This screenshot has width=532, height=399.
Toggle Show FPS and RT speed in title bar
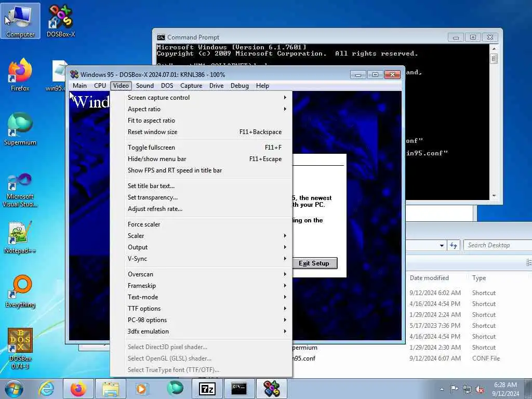coord(201,170)
